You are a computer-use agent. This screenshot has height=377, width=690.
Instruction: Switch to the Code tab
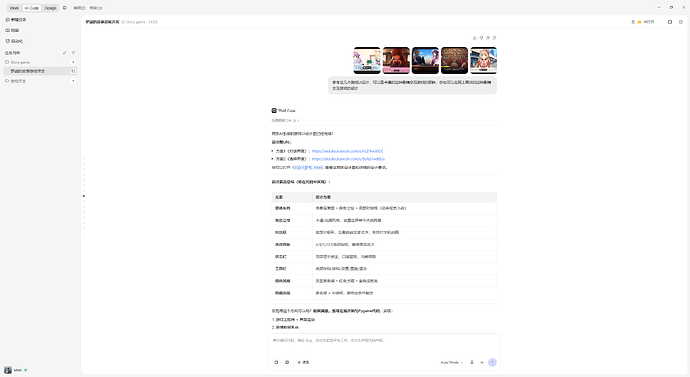point(32,8)
